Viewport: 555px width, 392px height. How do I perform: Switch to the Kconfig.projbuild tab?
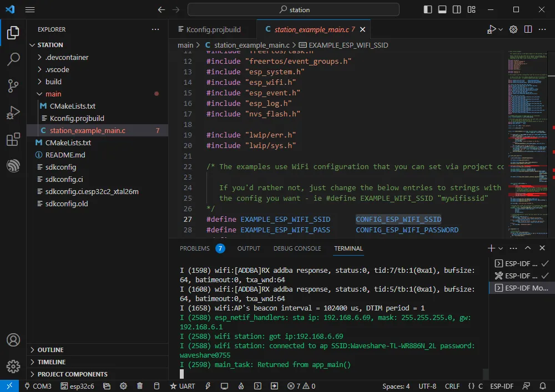(x=213, y=29)
